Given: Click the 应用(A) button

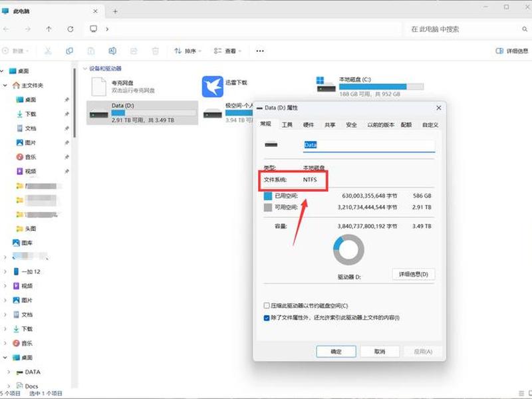Looking at the screenshot, I should click(x=423, y=352).
